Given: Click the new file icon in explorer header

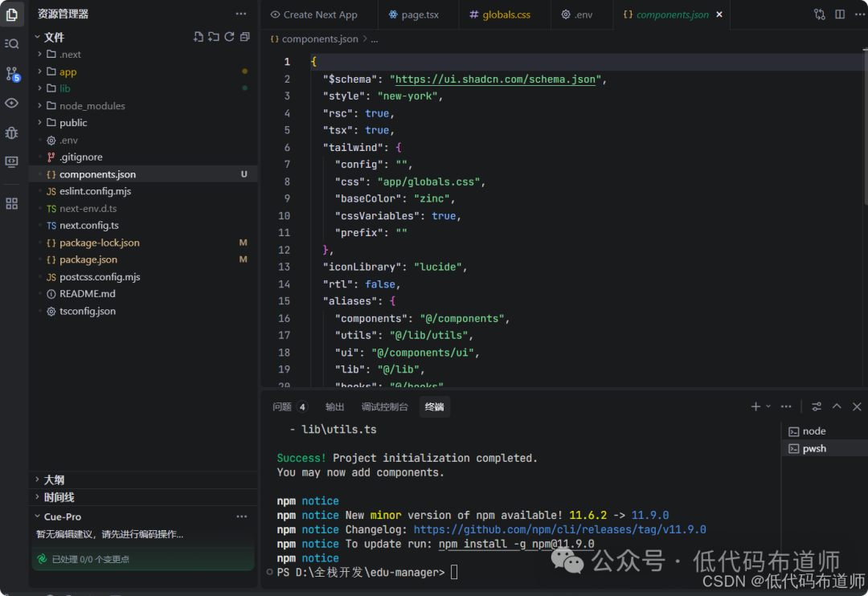Looking at the screenshot, I should point(199,37).
